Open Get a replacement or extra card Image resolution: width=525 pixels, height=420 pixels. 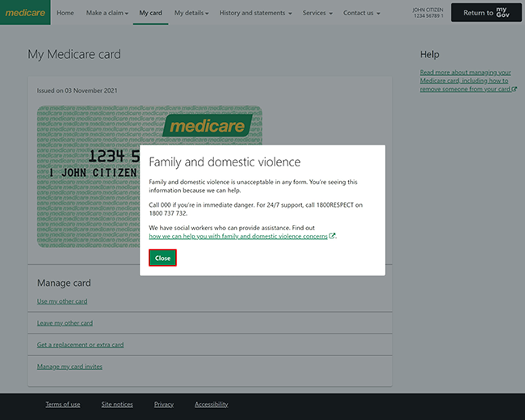click(80, 345)
